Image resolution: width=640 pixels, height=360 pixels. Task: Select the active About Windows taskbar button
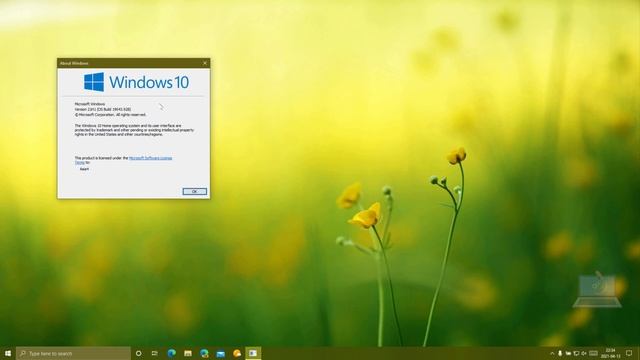pos(253,353)
